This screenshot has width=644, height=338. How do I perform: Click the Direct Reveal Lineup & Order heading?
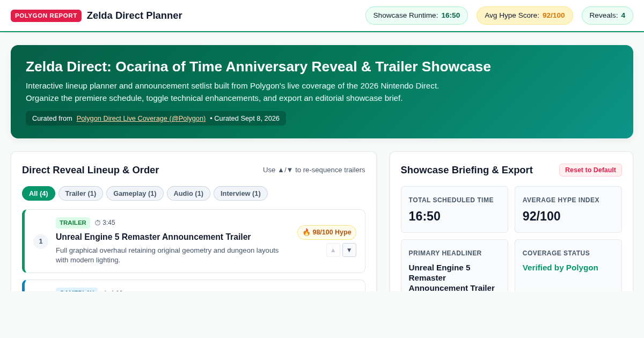point(91,170)
